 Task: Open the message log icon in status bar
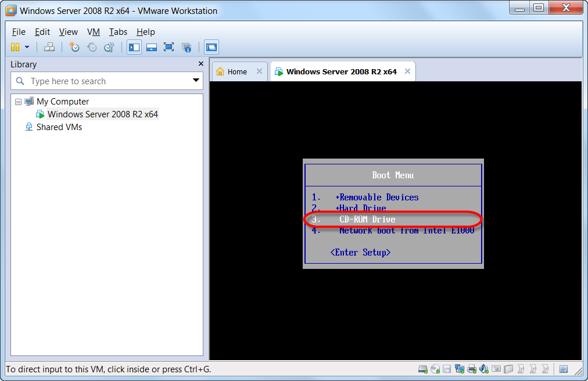tap(563, 369)
